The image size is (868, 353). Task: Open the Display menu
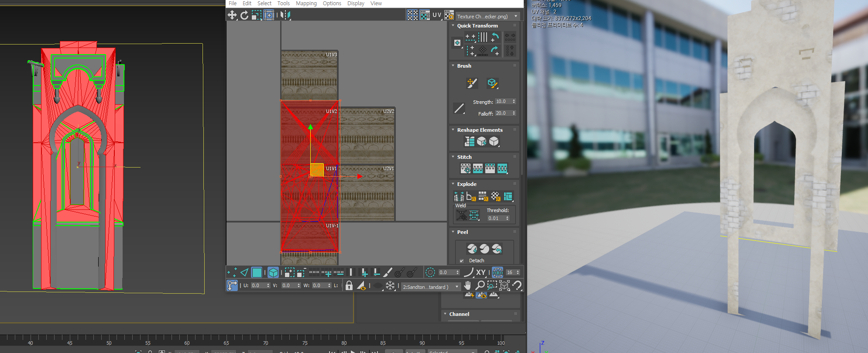click(356, 3)
